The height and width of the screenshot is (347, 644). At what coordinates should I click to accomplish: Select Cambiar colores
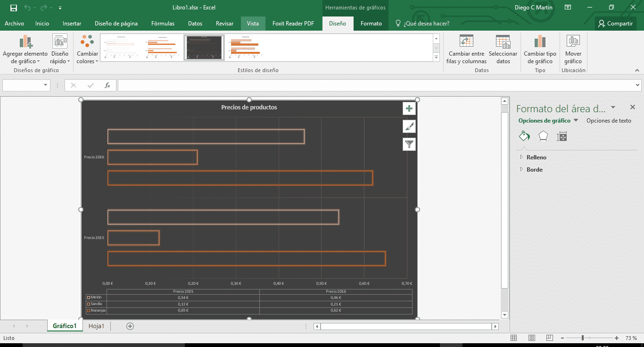click(87, 50)
